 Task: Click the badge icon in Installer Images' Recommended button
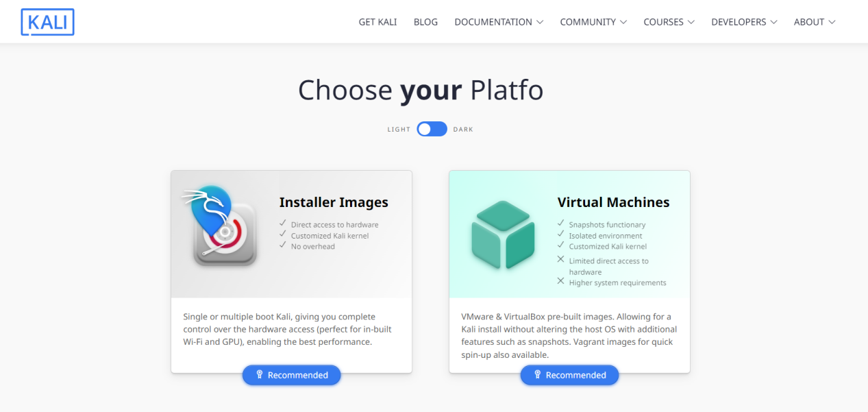click(260, 375)
